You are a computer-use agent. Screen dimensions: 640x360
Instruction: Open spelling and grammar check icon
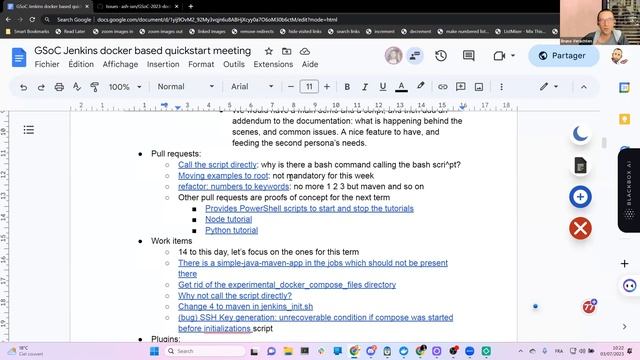click(x=77, y=87)
